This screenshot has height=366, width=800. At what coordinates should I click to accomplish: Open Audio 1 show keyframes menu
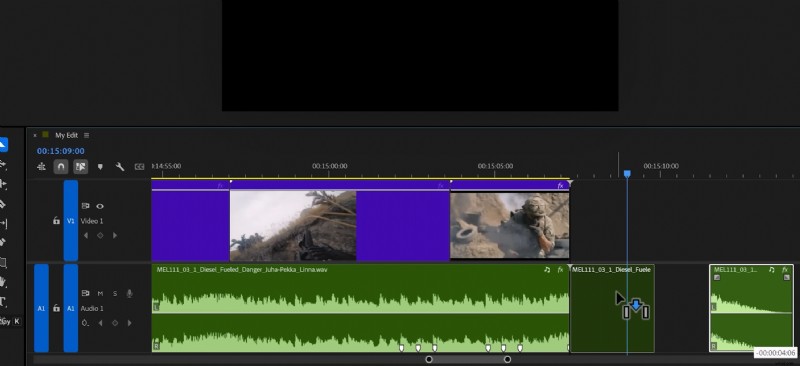(86, 323)
